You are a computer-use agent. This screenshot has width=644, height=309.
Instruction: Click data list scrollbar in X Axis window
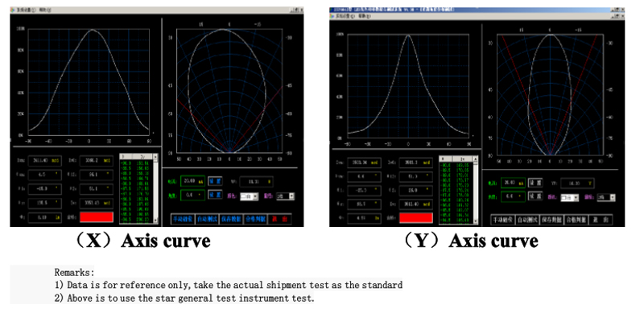click(x=155, y=189)
